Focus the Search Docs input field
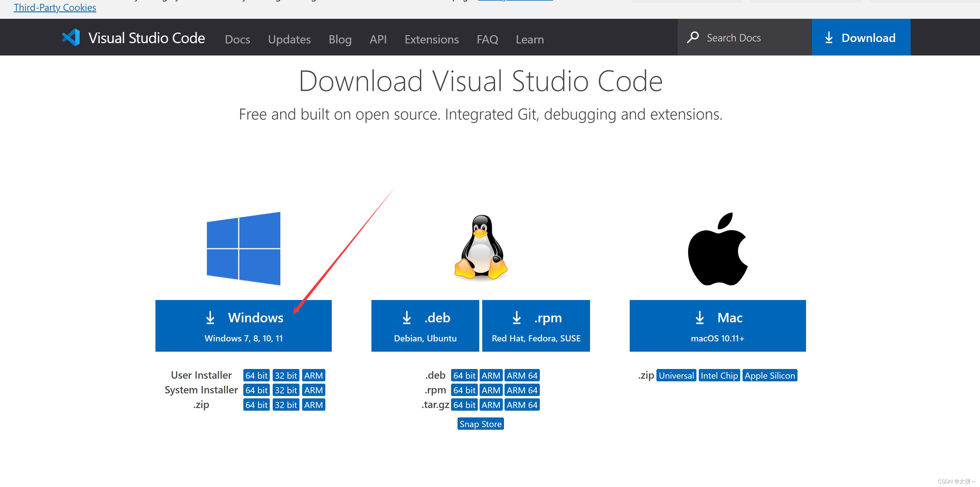Screen dimensions: 980x487 tap(753, 38)
